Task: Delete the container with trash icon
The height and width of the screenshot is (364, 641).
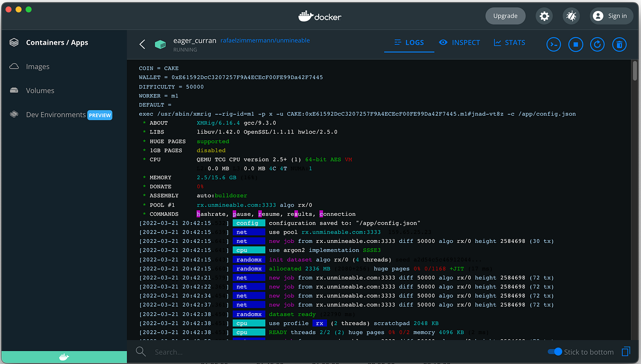Action: pyautogui.click(x=619, y=44)
